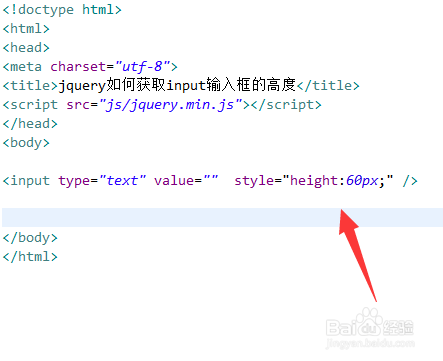
Task: Click the opening <body> tag
Action: (x=26, y=143)
